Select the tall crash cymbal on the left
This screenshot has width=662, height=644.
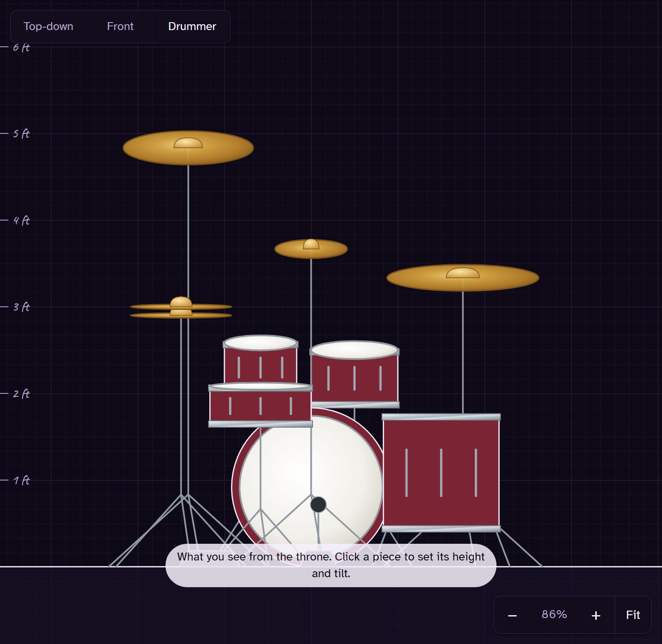point(188,148)
